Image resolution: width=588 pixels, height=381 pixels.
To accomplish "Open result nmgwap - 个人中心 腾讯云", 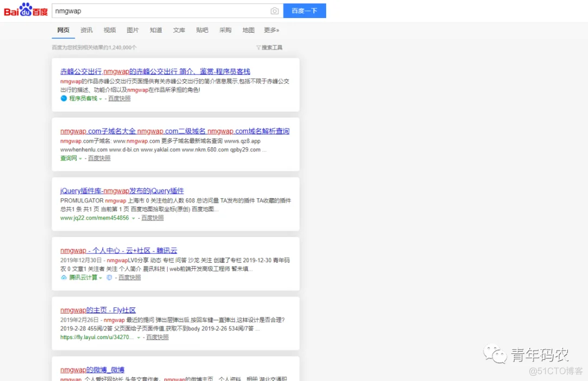I will [x=119, y=250].
